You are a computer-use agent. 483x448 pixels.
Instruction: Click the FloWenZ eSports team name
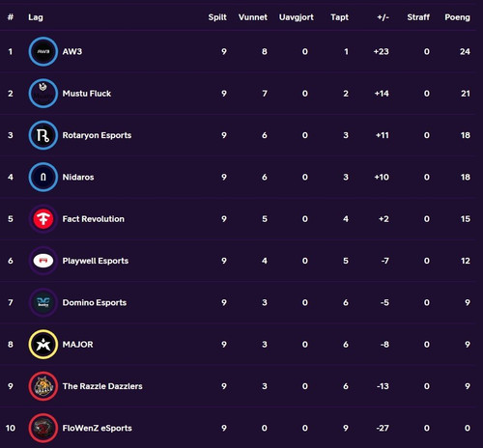click(x=98, y=428)
